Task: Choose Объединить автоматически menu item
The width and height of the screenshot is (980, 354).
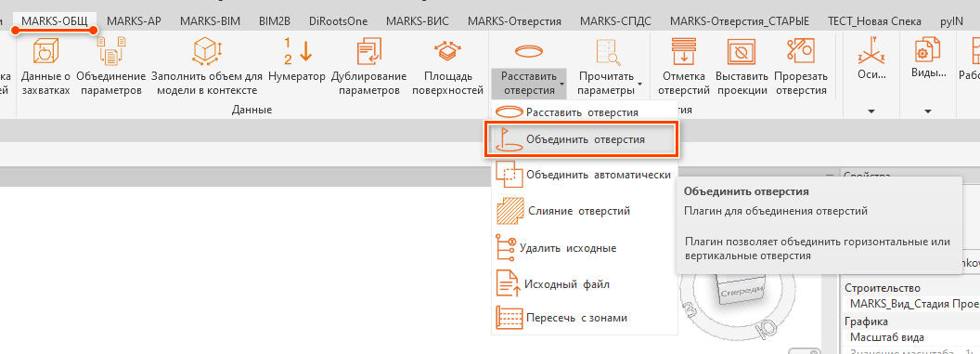Action: [x=585, y=175]
